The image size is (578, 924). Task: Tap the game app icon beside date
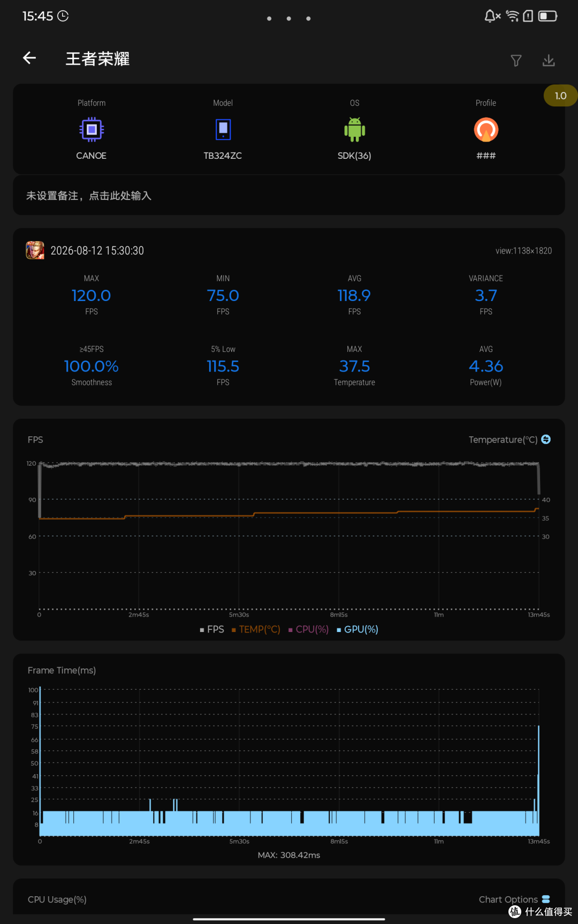pyautogui.click(x=35, y=250)
